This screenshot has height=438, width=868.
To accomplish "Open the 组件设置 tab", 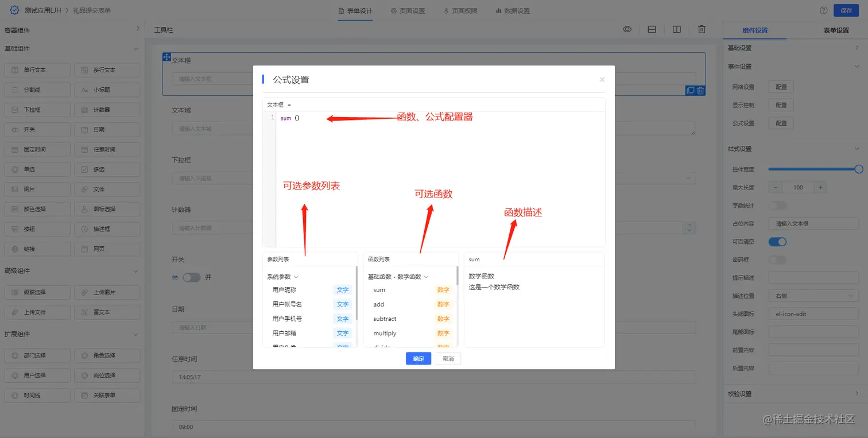I will coord(755,30).
